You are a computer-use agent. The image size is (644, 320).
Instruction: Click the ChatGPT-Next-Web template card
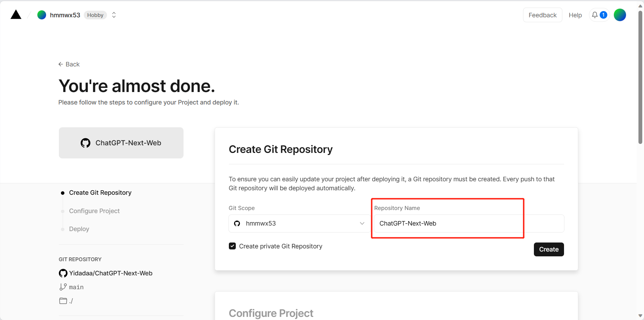tap(121, 143)
